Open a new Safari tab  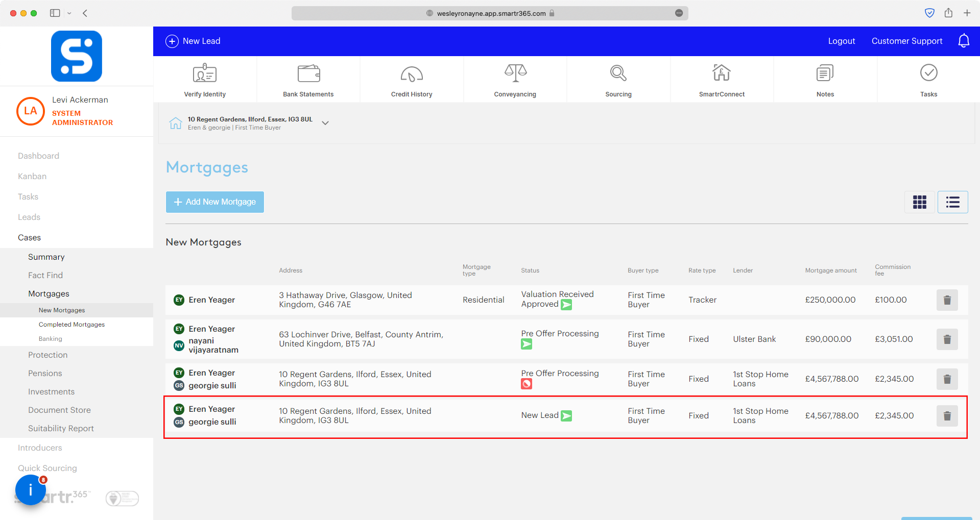[x=967, y=13]
